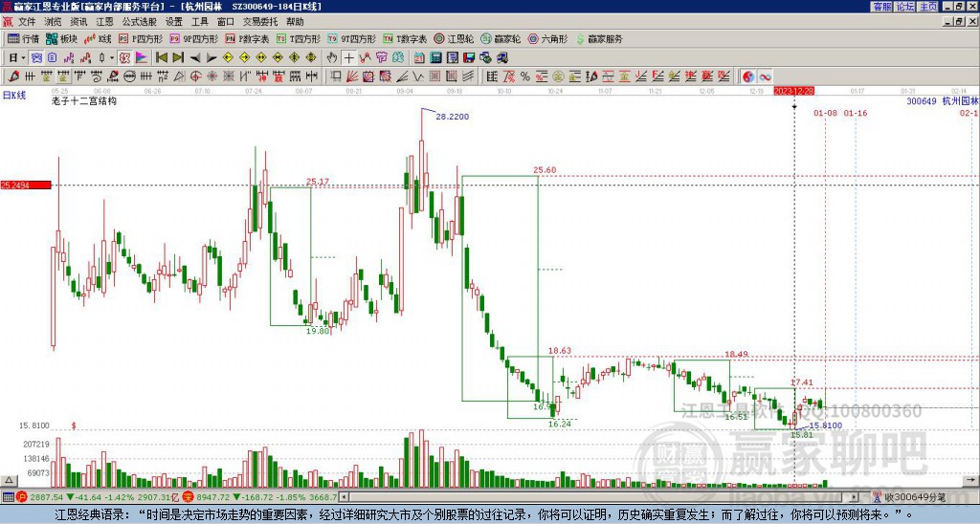The height and width of the screenshot is (524, 980).
Task: Switch to K线 chart view
Action: (98, 38)
